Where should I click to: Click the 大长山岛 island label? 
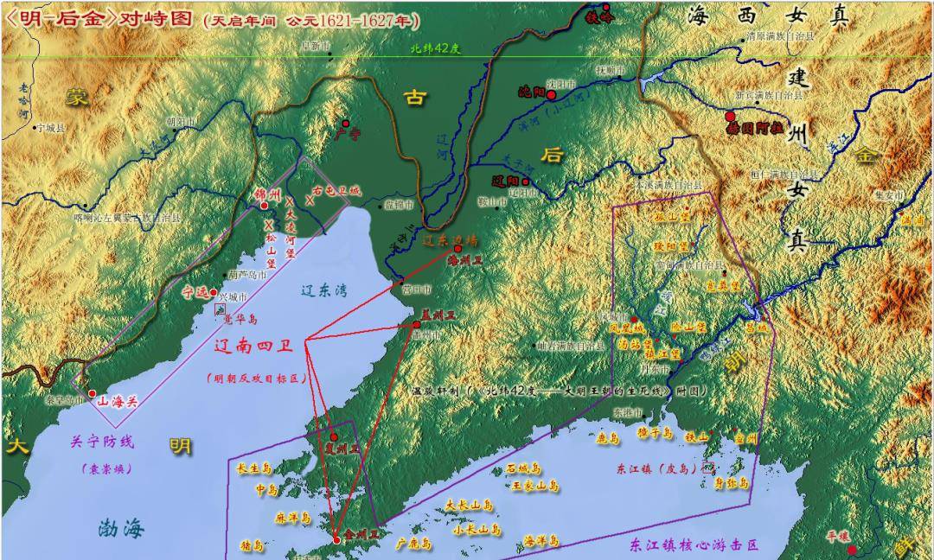point(470,506)
